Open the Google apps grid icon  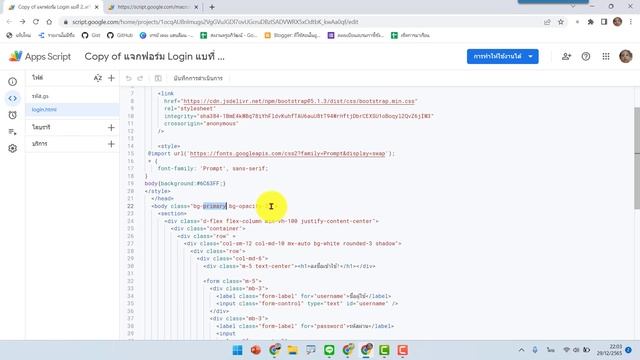coord(606,57)
